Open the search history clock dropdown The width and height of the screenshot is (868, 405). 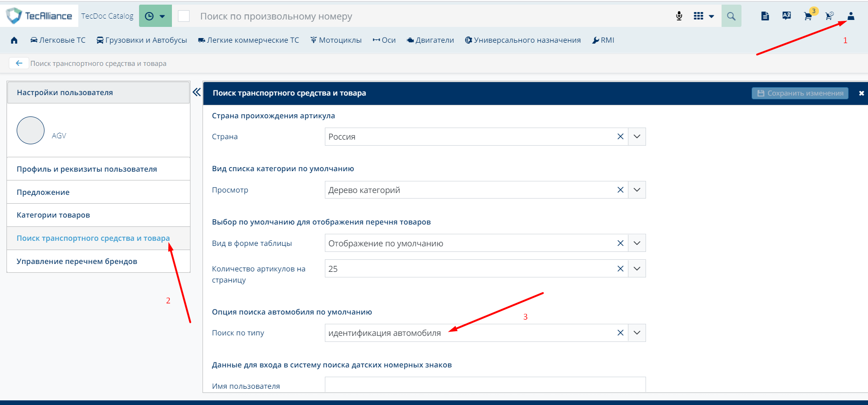coord(155,16)
